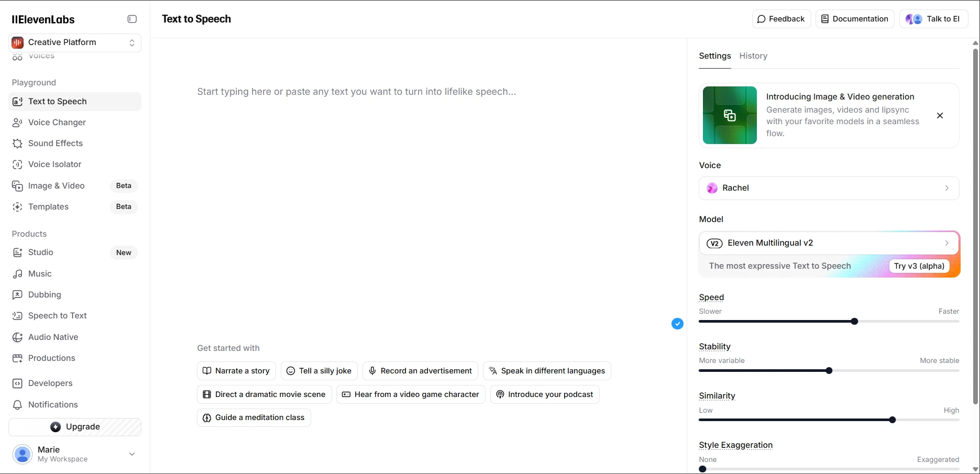The width and height of the screenshot is (980, 474).
Task: Open Notifications bell
Action: tap(75, 405)
